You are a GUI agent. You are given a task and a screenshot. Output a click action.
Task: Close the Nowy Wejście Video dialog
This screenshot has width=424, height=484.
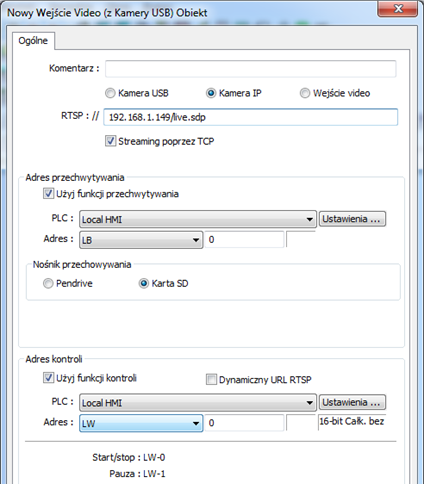coord(398,8)
